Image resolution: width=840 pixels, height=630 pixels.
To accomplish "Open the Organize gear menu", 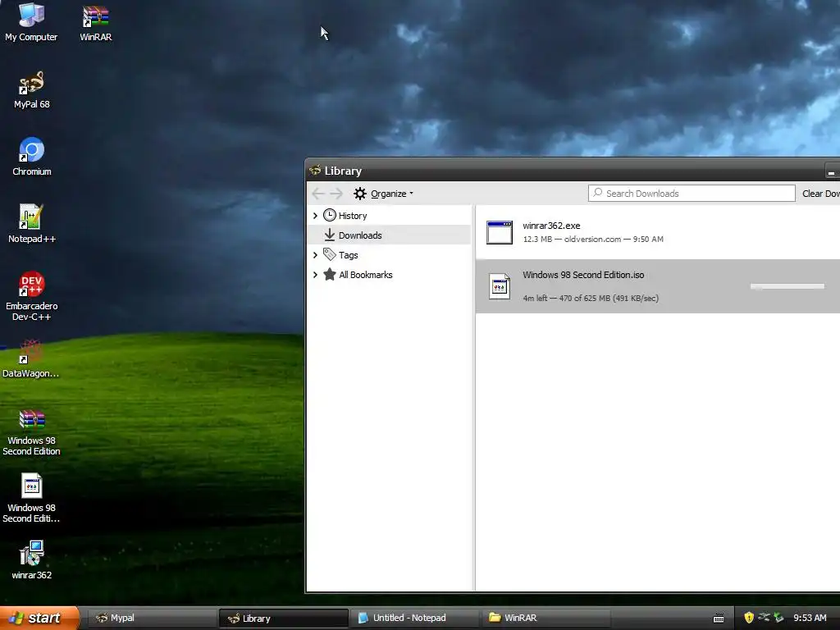I will point(384,194).
